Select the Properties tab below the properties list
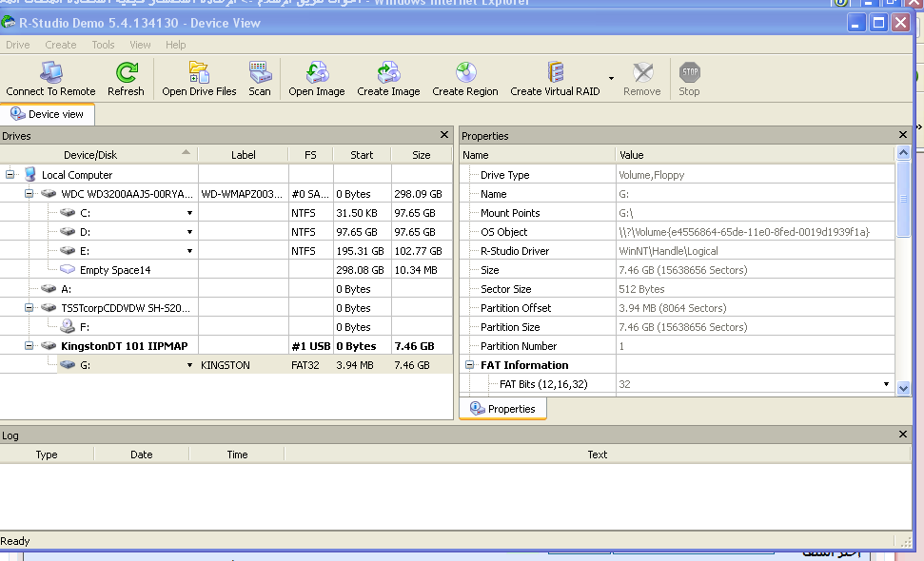Image resolution: width=924 pixels, height=561 pixels. click(502, 409)
